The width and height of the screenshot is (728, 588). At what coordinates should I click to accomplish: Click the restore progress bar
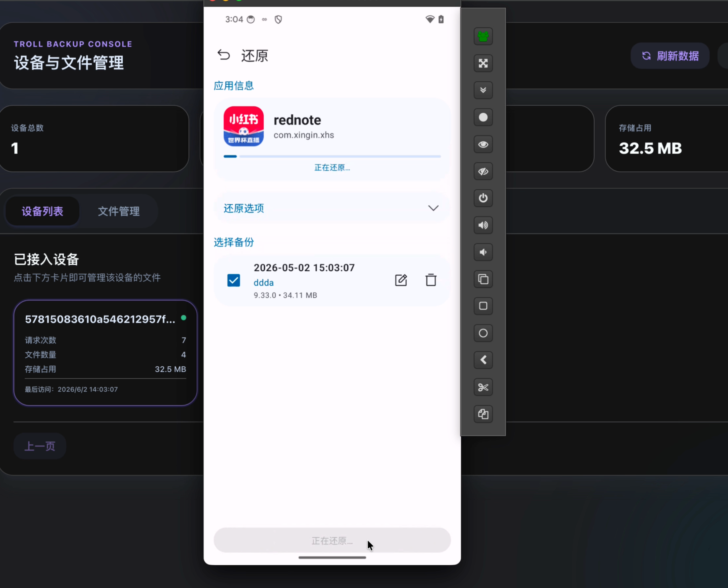click(x=332, y=157)
